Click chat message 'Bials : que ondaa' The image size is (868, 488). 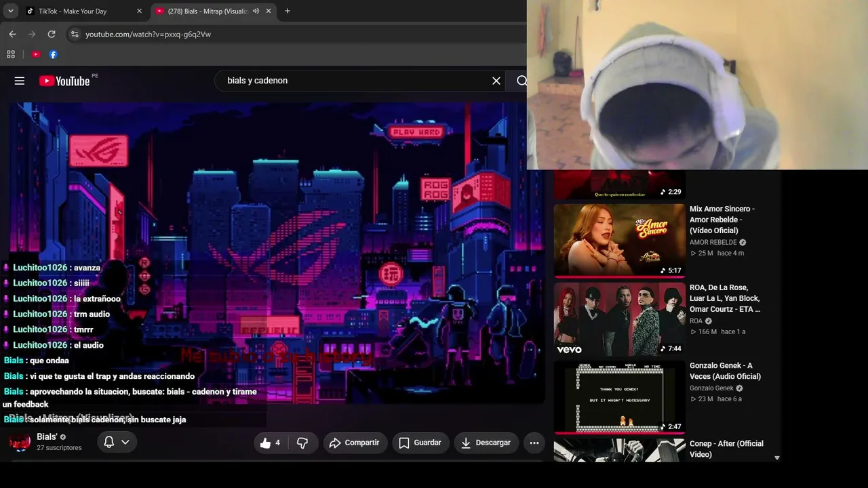click(x=37, y=361)
